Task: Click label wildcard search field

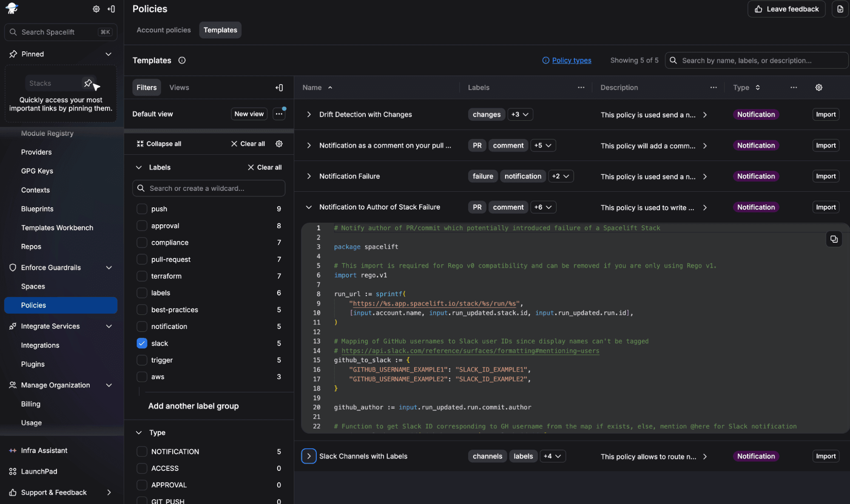Action: [209, 188]
